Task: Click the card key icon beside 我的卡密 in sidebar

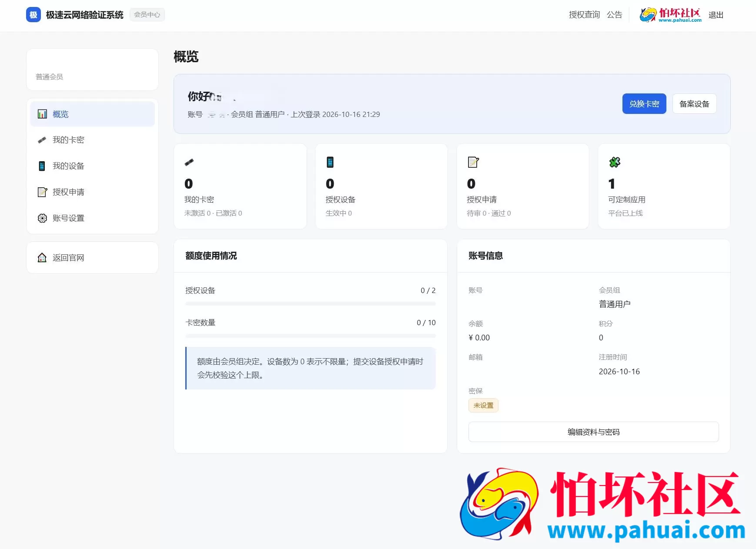Action: click(x=42, y=140)
